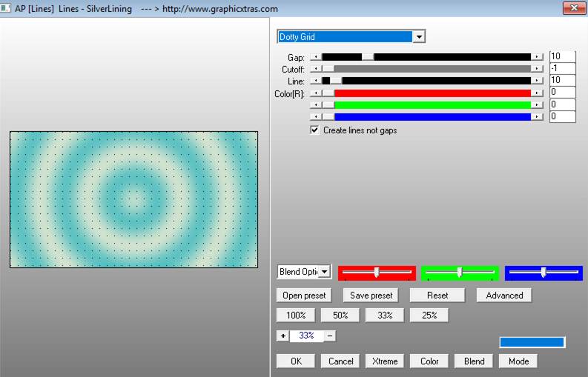This screenshot has height=377, width=588.
Task: Click the red color slider right arrow
Action: (537, 93)
